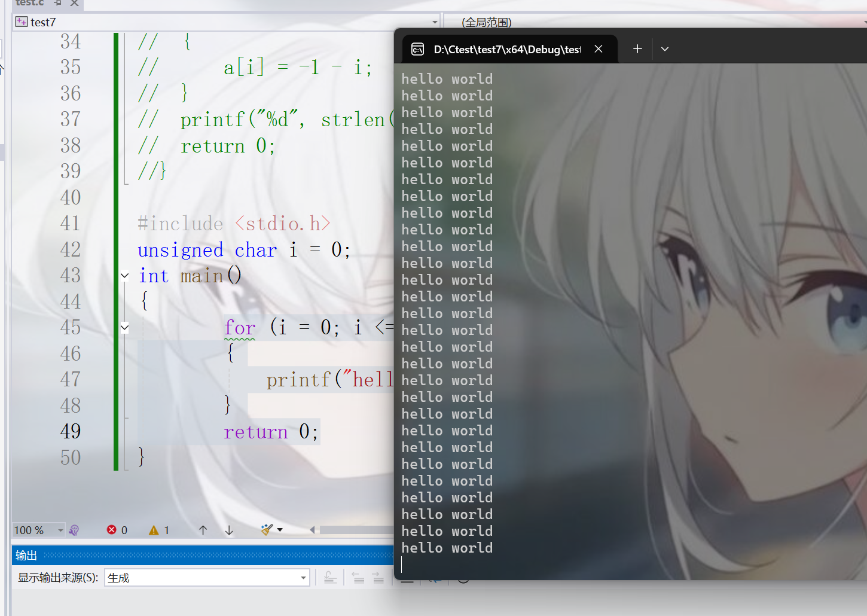The image size is (867, 616).
Task: Click the output next message icon
Action: click(x=378, y=578)
